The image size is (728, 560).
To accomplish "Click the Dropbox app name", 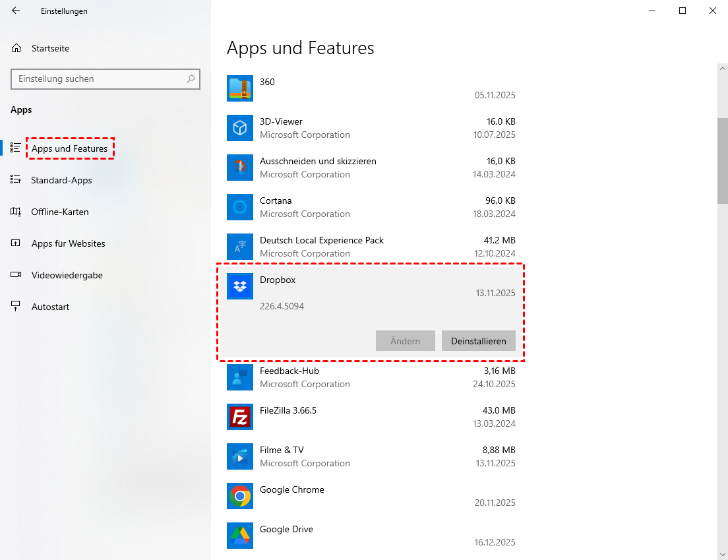I will 278,280.
